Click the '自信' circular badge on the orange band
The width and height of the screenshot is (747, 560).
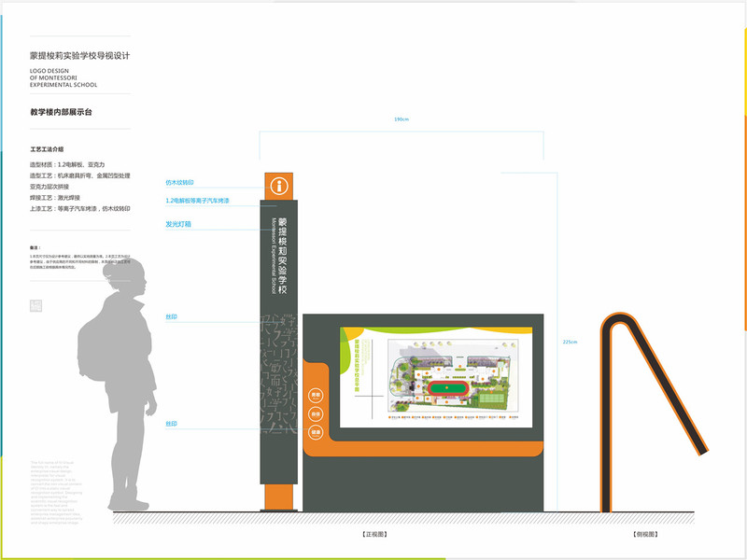316,414
